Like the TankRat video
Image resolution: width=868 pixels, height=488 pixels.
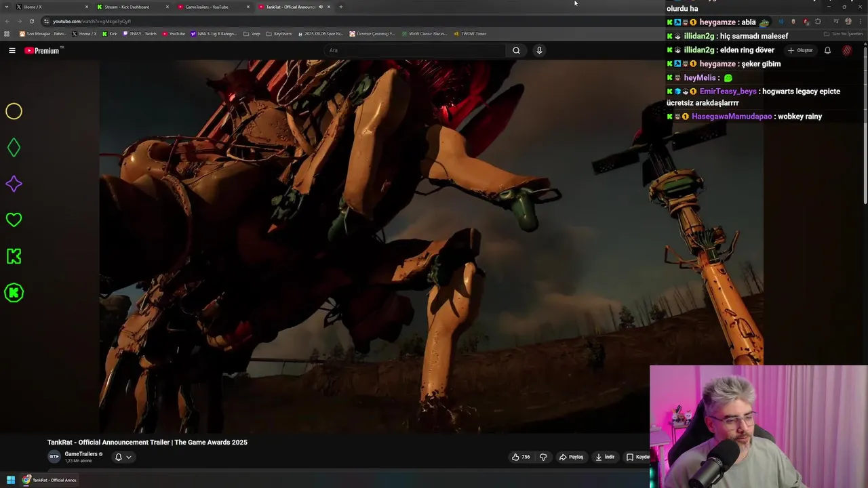521,457
